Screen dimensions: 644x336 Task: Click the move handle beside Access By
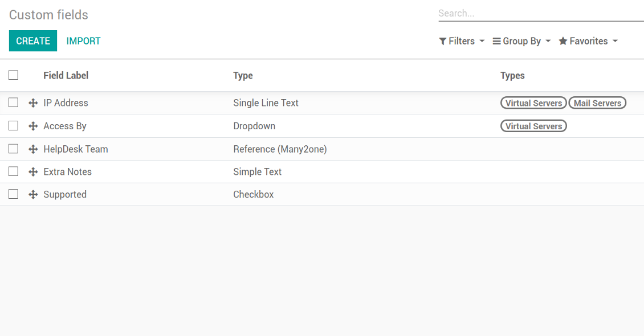coord(33,126)
